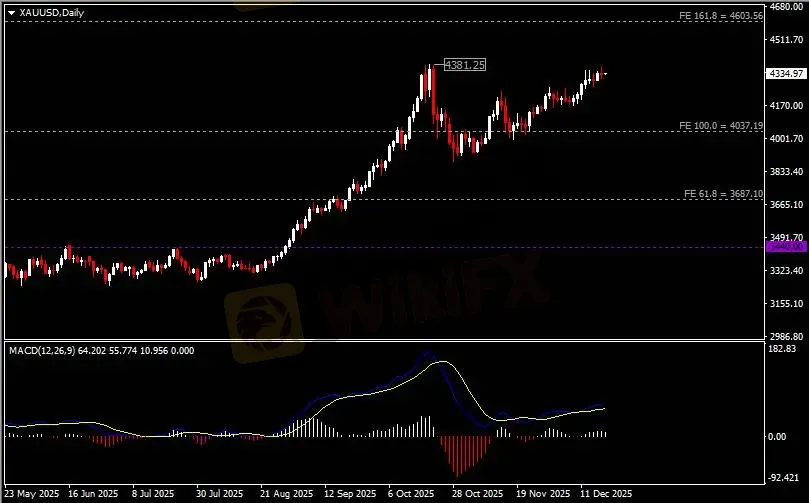Click the 8 Jul 2025 date label
Screen dimensions: 809x503
[x=153, y=494]
